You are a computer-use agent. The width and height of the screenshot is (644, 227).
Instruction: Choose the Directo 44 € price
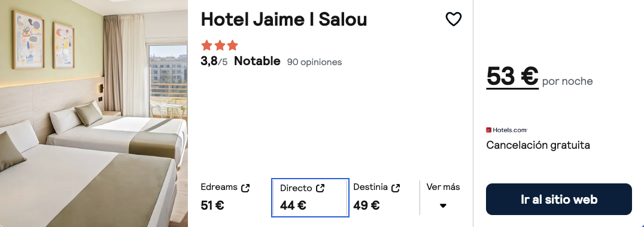pyautogui.click(x=293, y=205)
